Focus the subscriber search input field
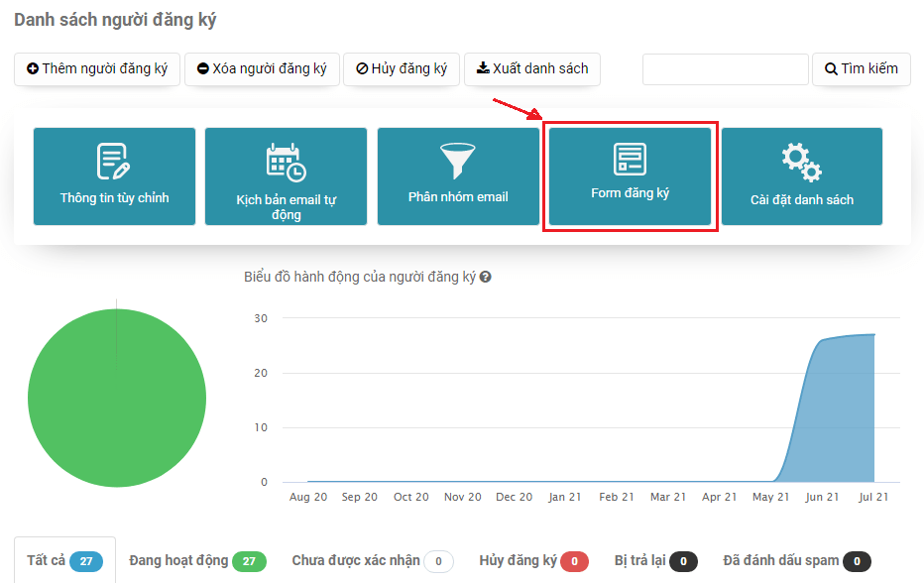This screenshot has height=583, width=924. pos(725,69)
